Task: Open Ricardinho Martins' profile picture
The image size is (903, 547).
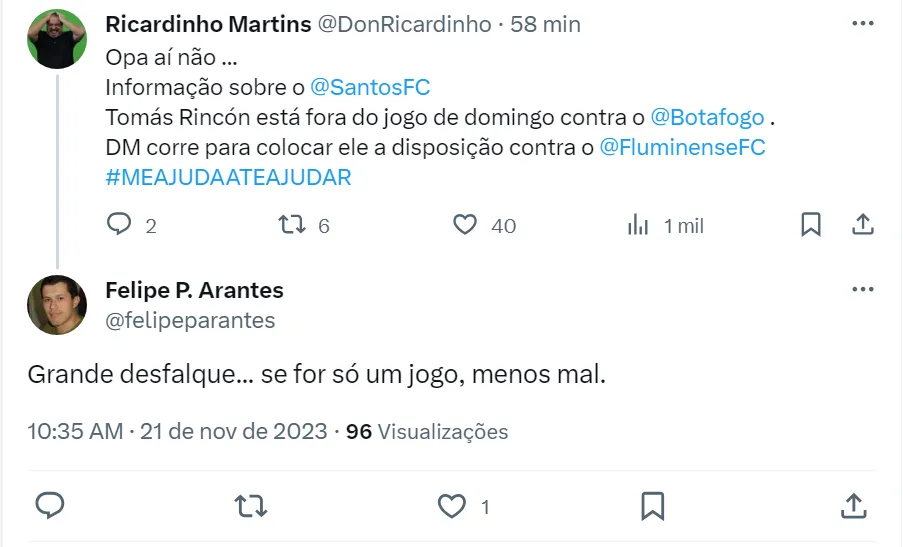Action: [x=56, y=39]
